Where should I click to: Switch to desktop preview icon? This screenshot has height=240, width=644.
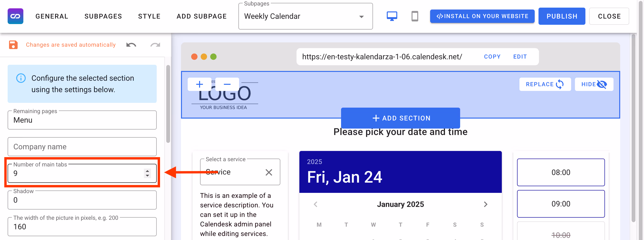392,16
